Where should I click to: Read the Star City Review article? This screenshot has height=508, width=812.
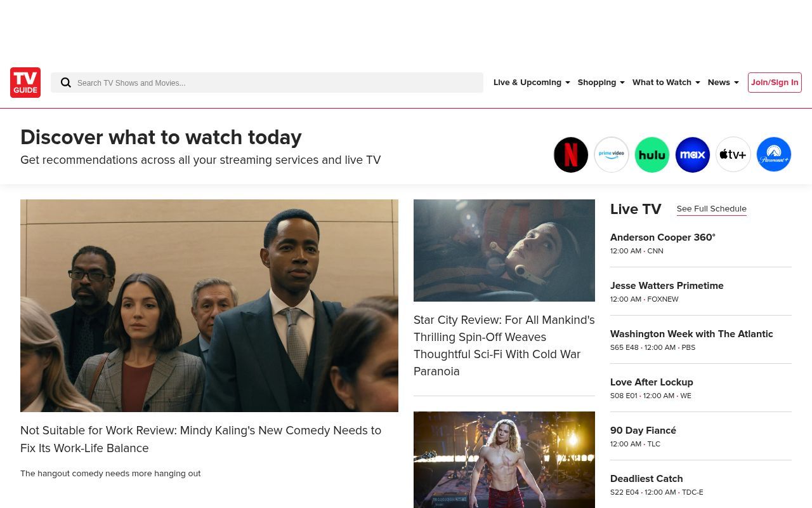tap(504, 345)
